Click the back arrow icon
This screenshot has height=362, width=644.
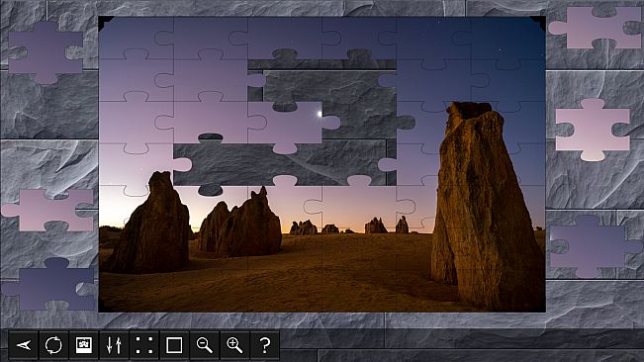(24, 345)
